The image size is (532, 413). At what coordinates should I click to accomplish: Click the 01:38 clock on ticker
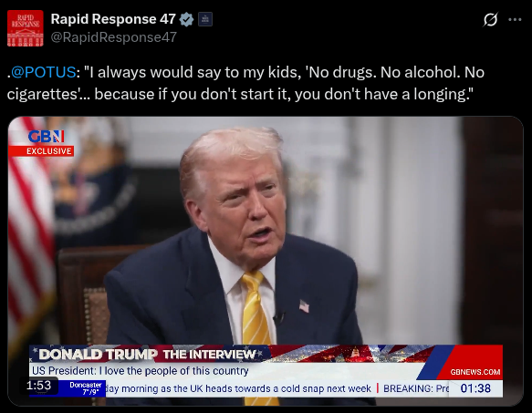tap(475, 388)
